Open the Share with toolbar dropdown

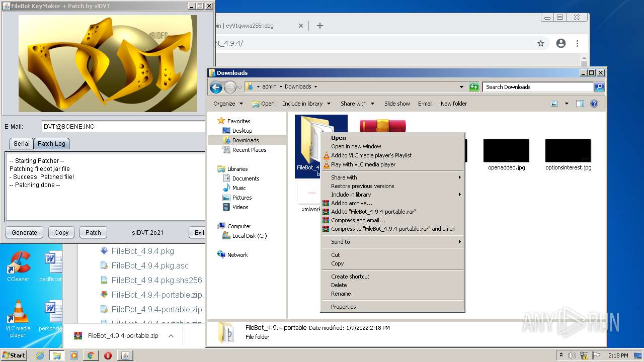click(x=357, y=104)
